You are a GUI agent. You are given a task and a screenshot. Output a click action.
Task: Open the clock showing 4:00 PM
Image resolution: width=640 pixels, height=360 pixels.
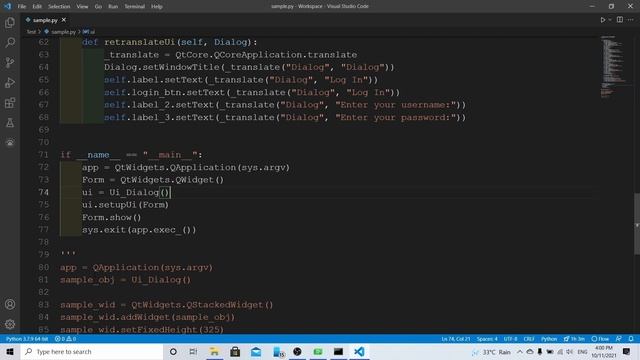tap(604, 351)
